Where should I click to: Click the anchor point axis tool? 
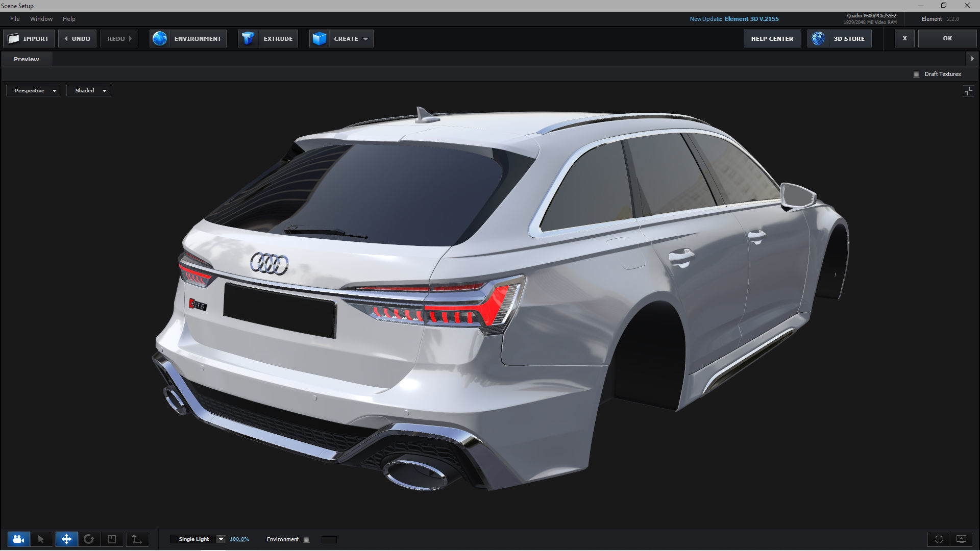tap(137, 539)
